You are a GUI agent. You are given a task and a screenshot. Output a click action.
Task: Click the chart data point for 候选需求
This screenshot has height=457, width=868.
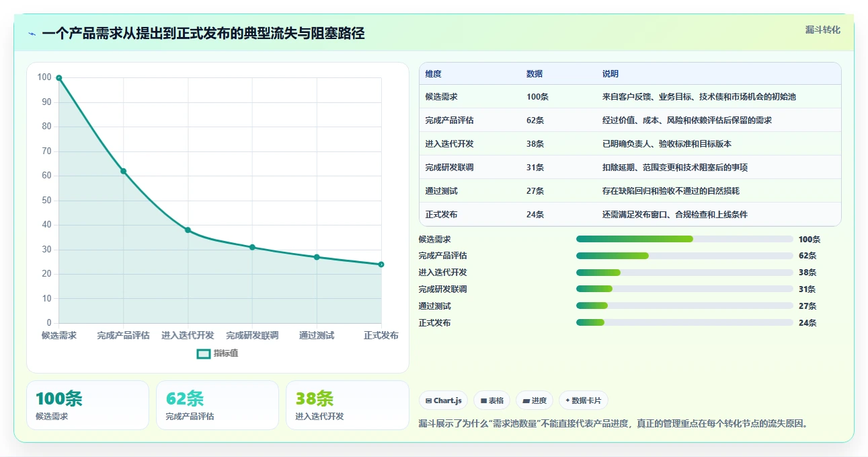[x=59, y=78]
